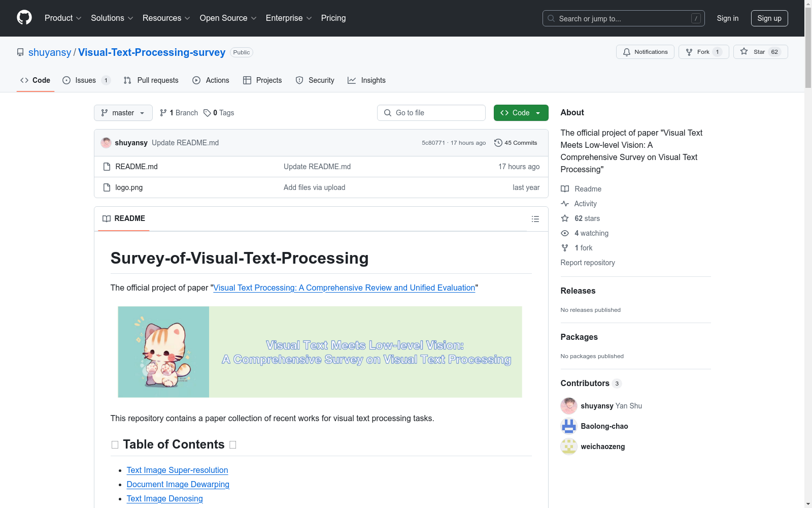Open the Packages heading link
The image size is (812, 508).
tap(579, 337)
